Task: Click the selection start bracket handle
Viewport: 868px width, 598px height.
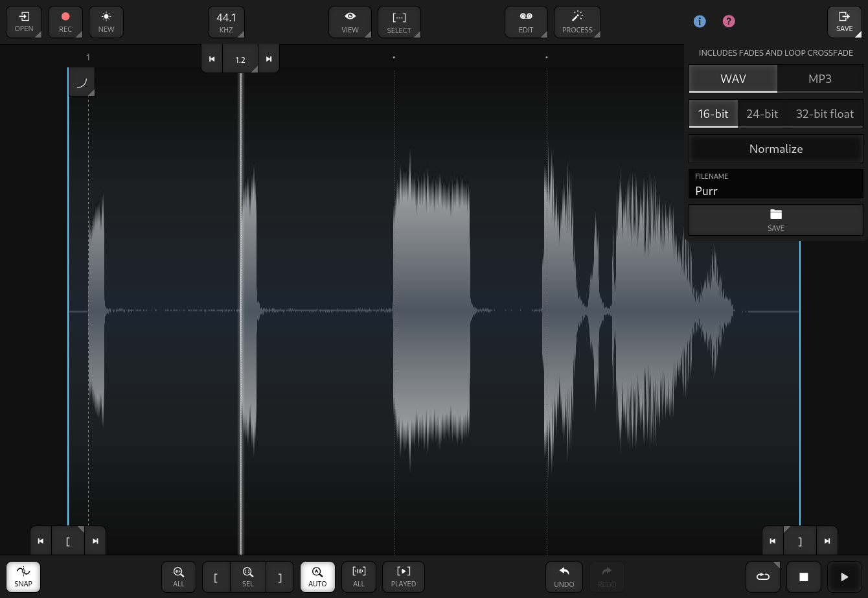Action: pyautogui.click(x=68, y=541)
